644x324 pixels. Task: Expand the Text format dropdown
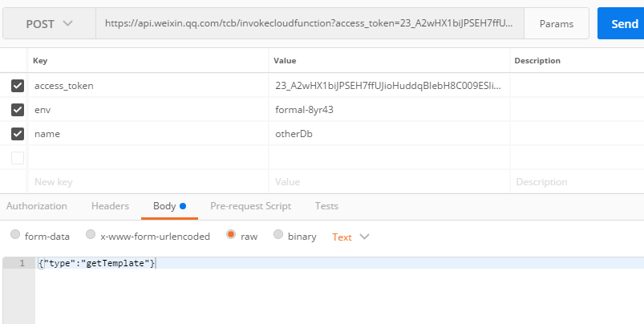350,237
